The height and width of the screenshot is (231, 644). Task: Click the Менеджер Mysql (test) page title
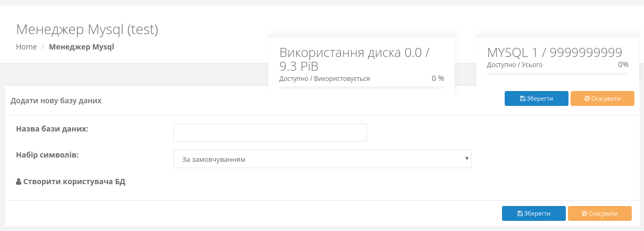[x=87, y=29]
